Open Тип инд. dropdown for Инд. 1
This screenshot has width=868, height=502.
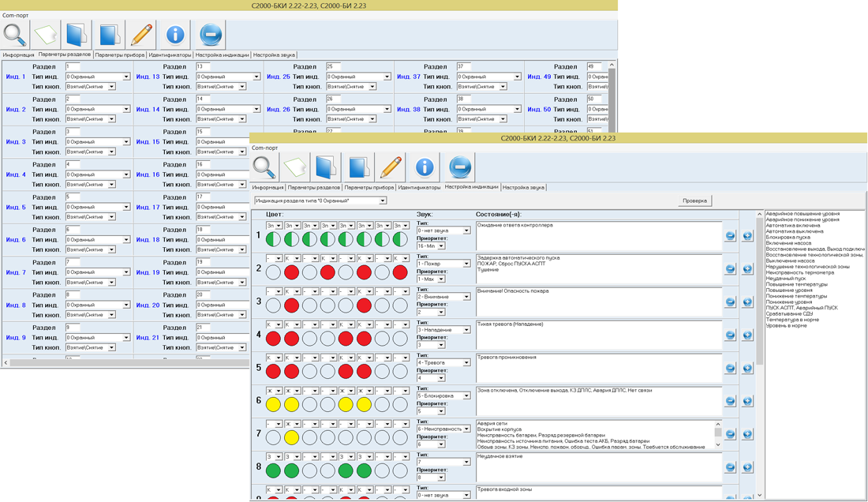126,77
